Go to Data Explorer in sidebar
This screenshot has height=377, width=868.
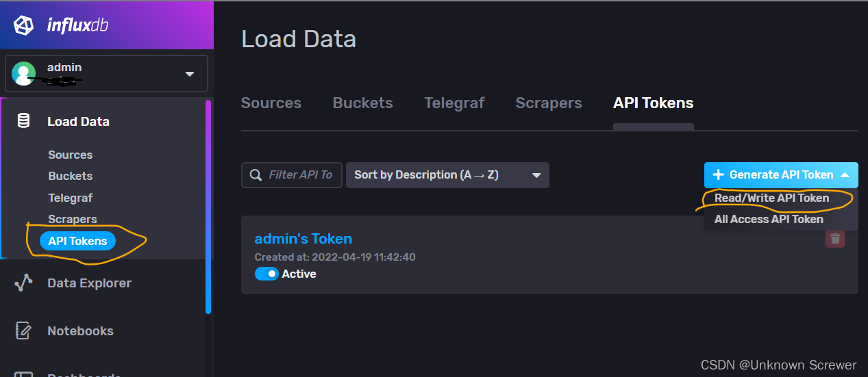point(89,283)
